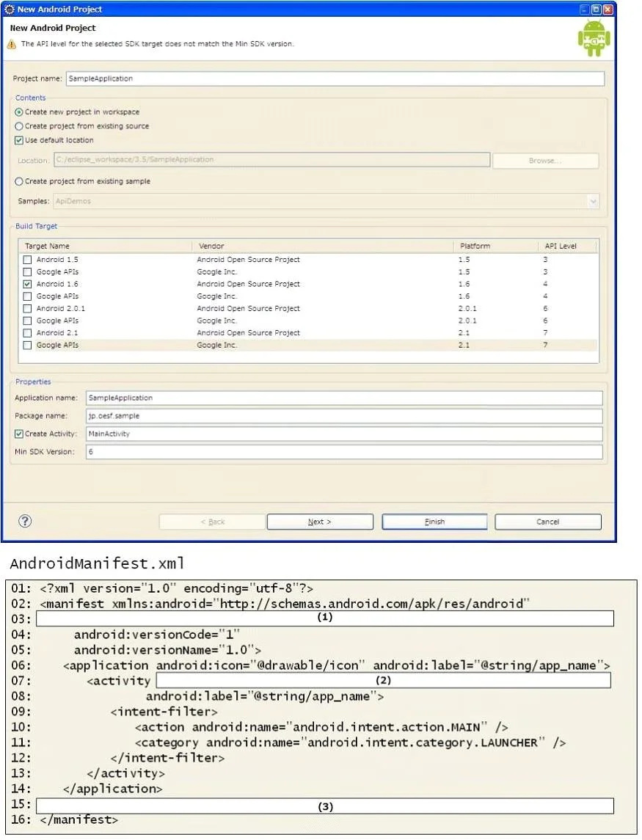The image size is (642, 840).
Task: Click the intent.action.MAIN line in manifest
Action: tap(321, 727)
